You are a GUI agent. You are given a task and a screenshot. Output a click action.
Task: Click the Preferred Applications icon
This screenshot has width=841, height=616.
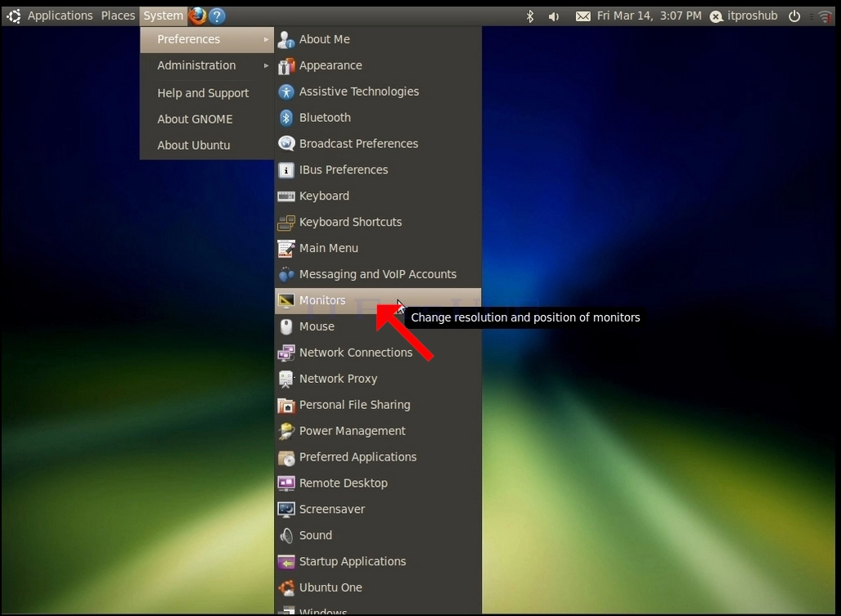286,457
